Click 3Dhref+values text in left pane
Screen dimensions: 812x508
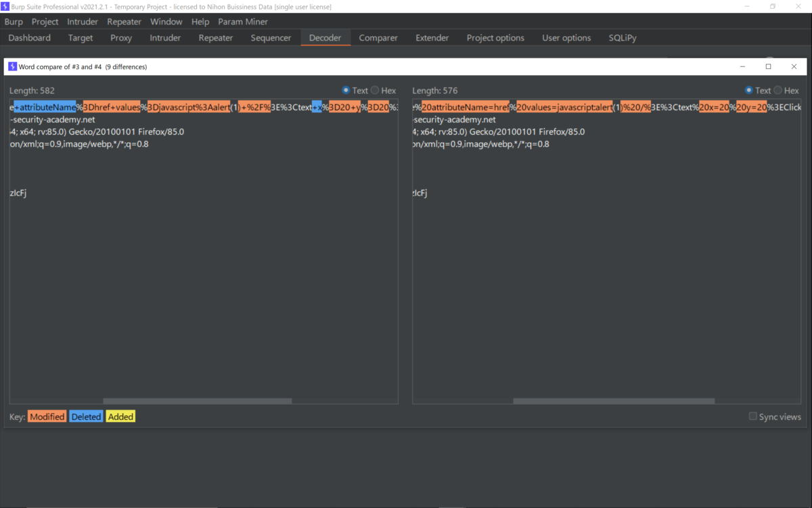(112, 107)
